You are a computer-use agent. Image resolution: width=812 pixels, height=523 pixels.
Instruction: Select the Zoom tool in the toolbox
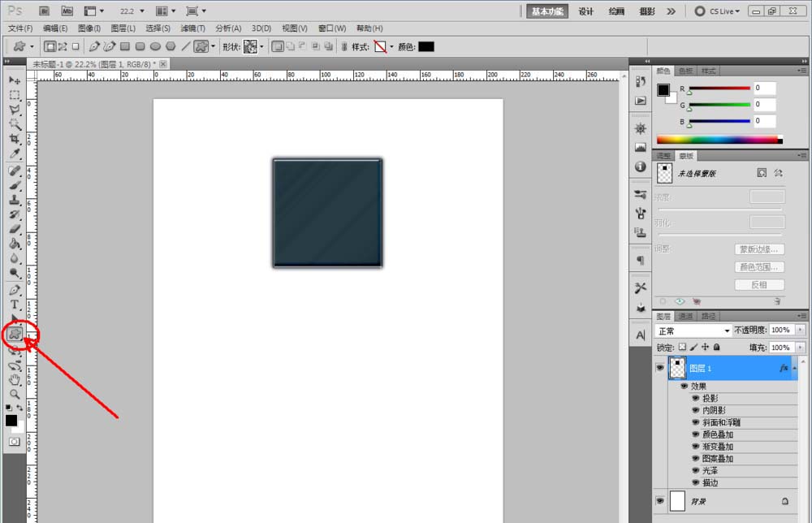tap(15, 394)
